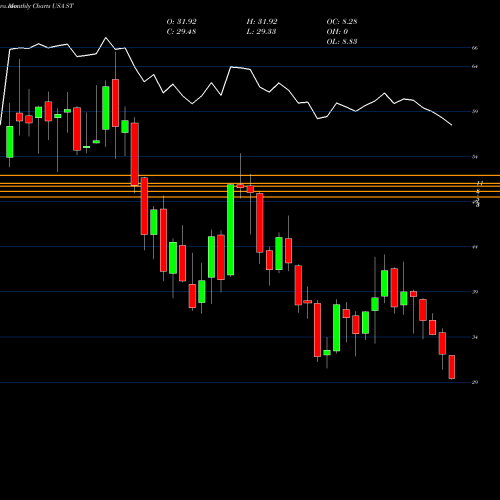Click the 'OH: 0' readout
This screenshot has height=500, width=500.
point(337,32)
